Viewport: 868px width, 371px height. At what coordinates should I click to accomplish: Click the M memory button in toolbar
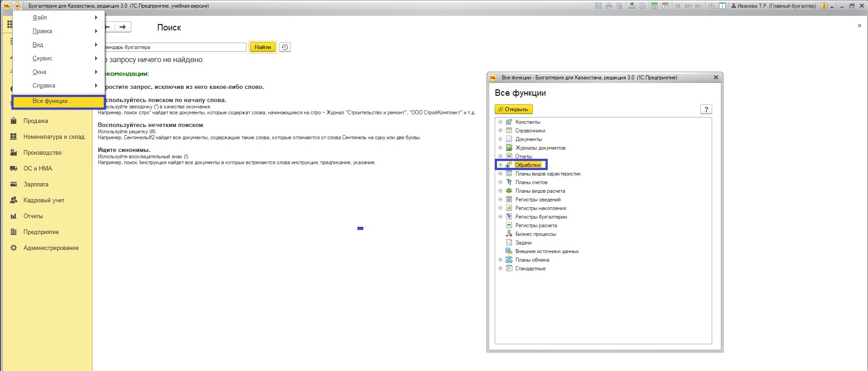[x=678, y=6]
